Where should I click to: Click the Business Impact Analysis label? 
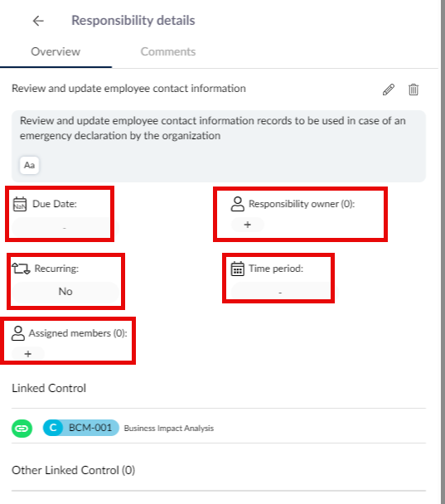(169, 429)
